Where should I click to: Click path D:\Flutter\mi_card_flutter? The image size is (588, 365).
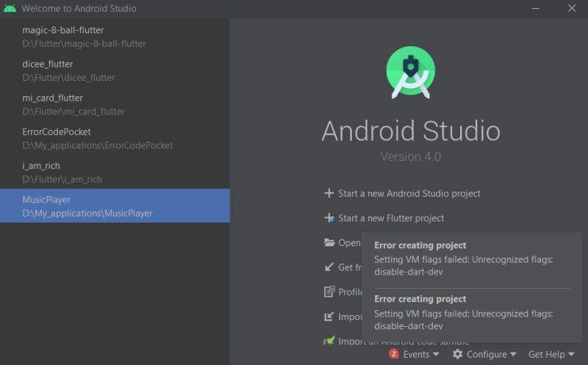click(x=73, y=112)
